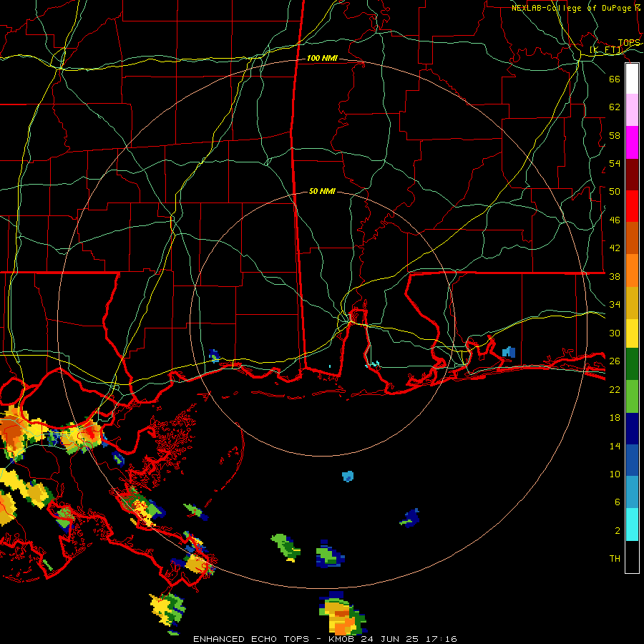The height and width of the screenshot is (644, 644).
Task: Click the 'NEXLAB-College of DuPage' credit text
Action: coord(571,8)
